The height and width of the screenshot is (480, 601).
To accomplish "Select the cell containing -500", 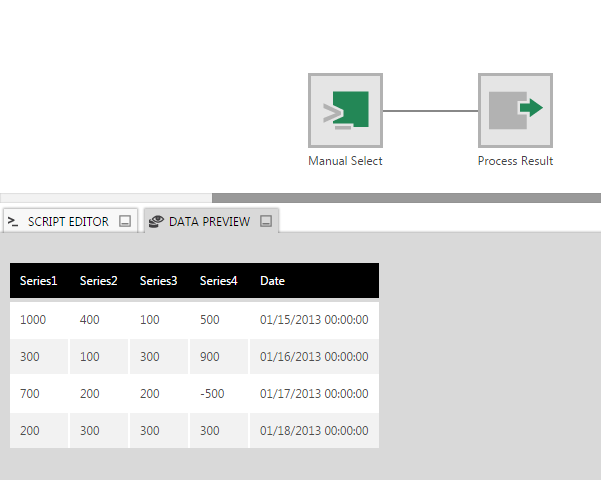I will (212, 394).
